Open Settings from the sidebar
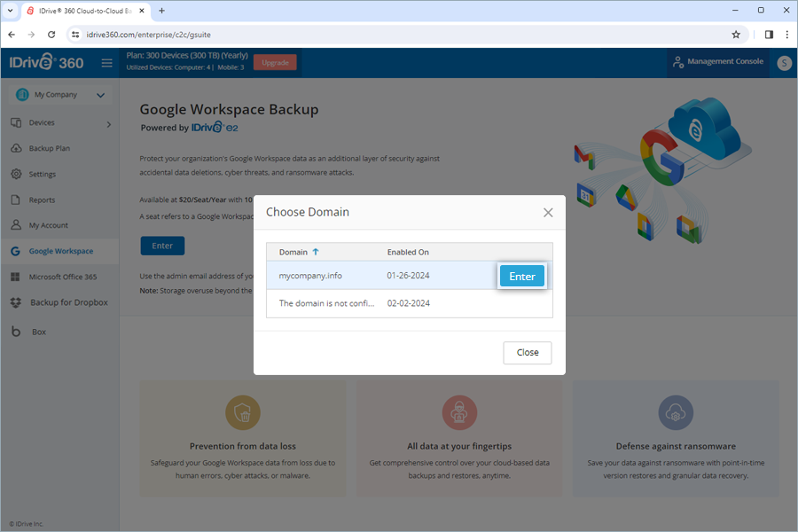Screen dimensions: 798x532 pos(44,174)
